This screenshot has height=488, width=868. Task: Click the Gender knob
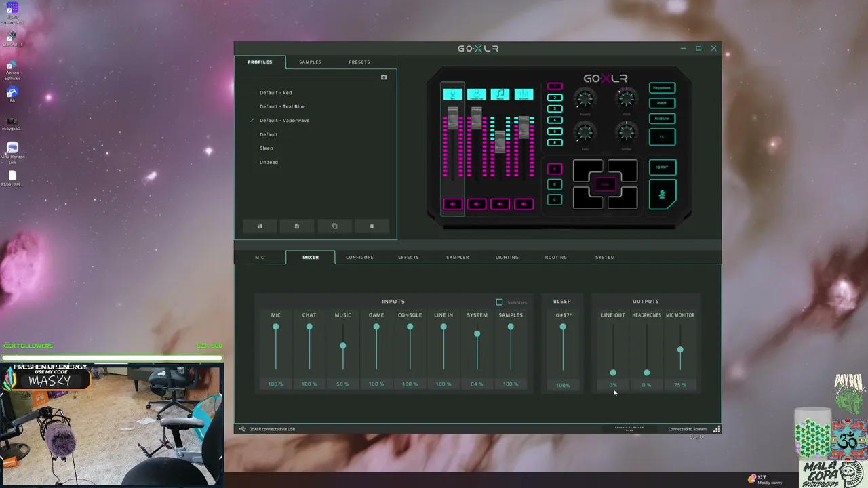[x=626, y=133]
